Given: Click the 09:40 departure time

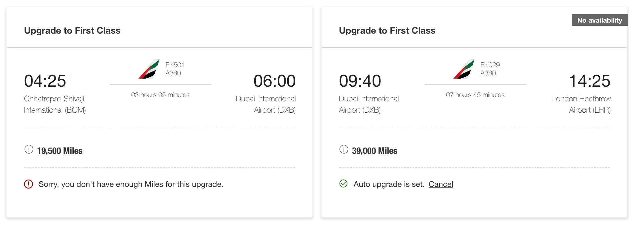Looking at the screenshot, I should (x=360, y=81).
